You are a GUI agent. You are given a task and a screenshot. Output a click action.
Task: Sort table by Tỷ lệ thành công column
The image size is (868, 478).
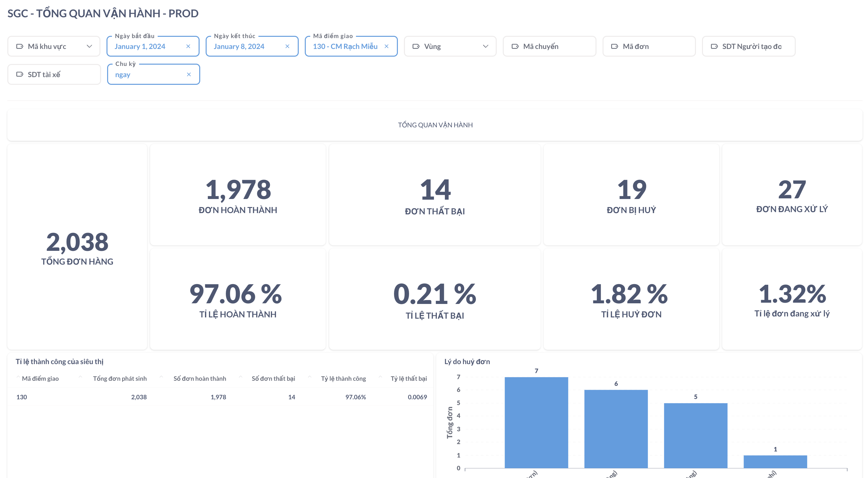[343, 378]
